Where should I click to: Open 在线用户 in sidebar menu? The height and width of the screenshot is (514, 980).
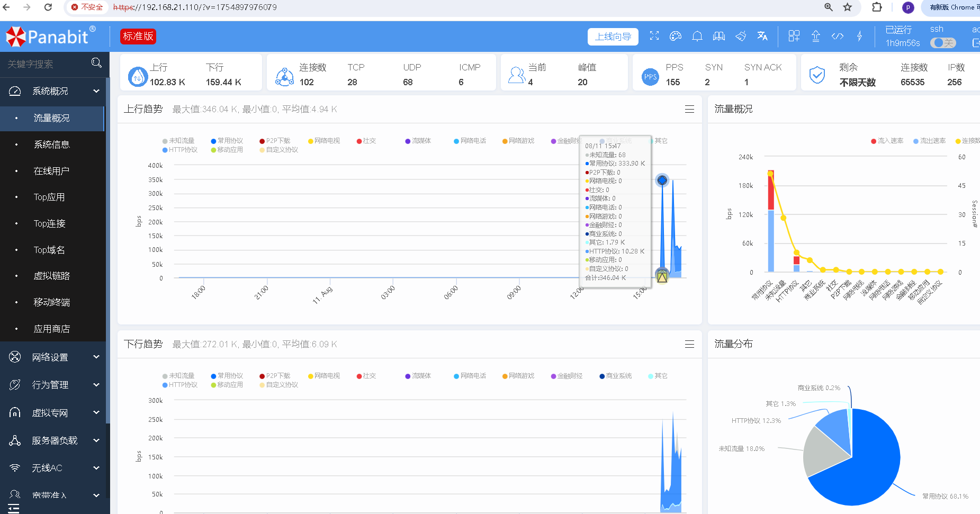[52, 171]
